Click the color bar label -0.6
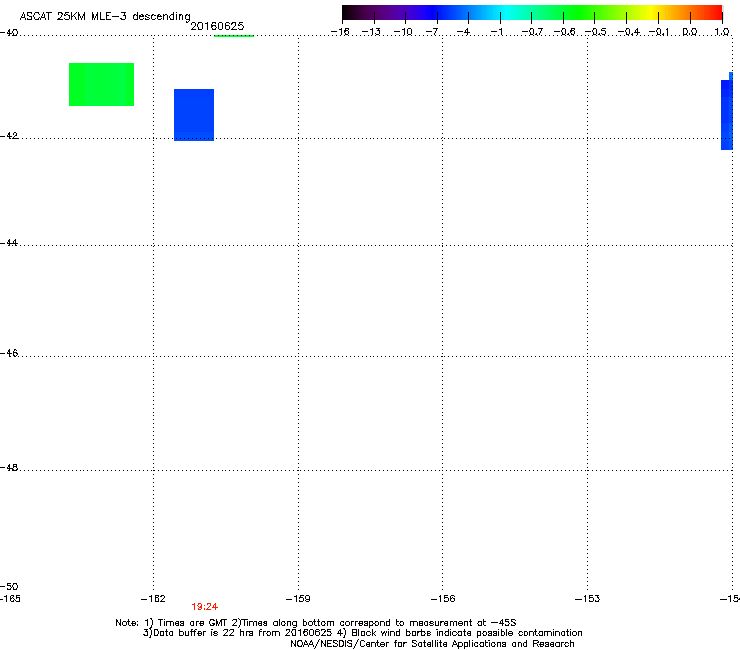Image resolution: width=740 pixels, height=650 pixels. click(x=564, y=32)
